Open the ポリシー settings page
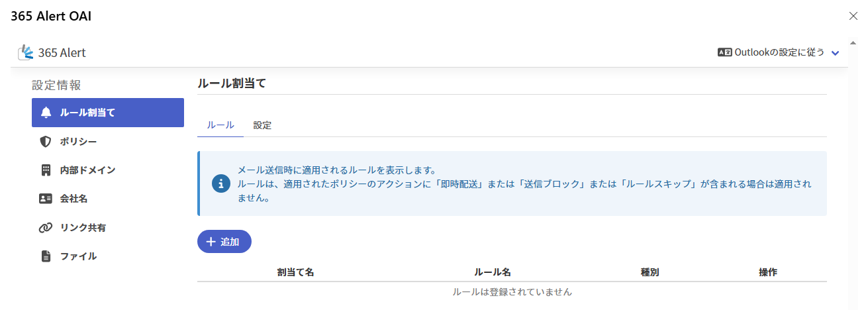The height and width of the screenshot is (310, 868). point(79,141)
